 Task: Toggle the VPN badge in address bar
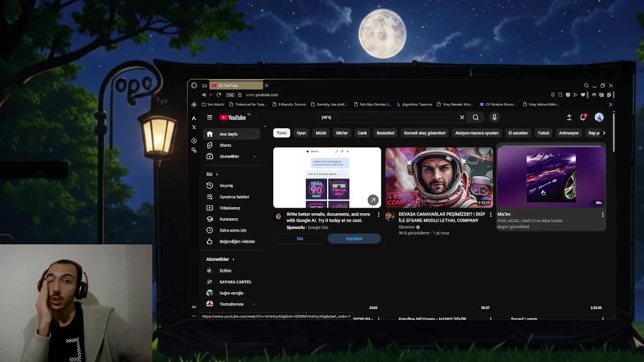pyautogui.click(x=230, y=95)
